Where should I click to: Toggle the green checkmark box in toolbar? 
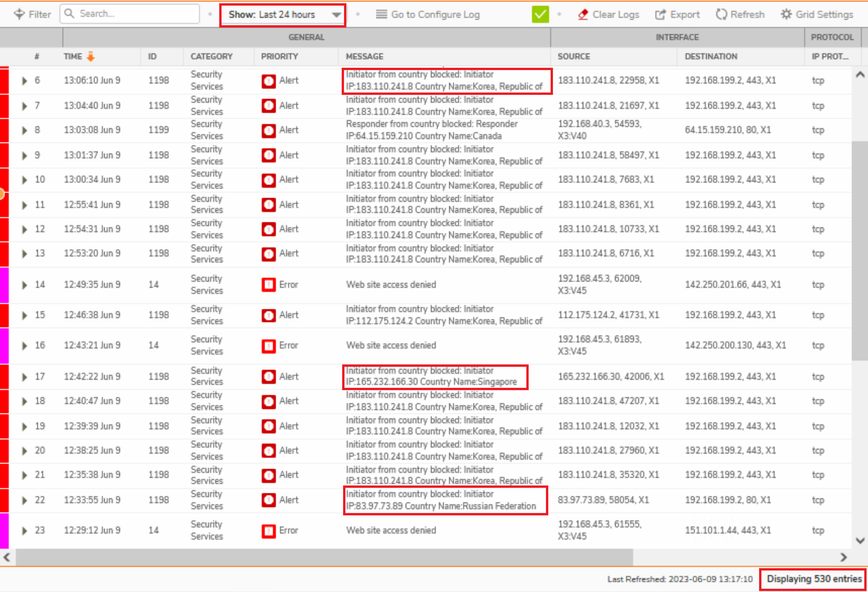tap(540, 14)
